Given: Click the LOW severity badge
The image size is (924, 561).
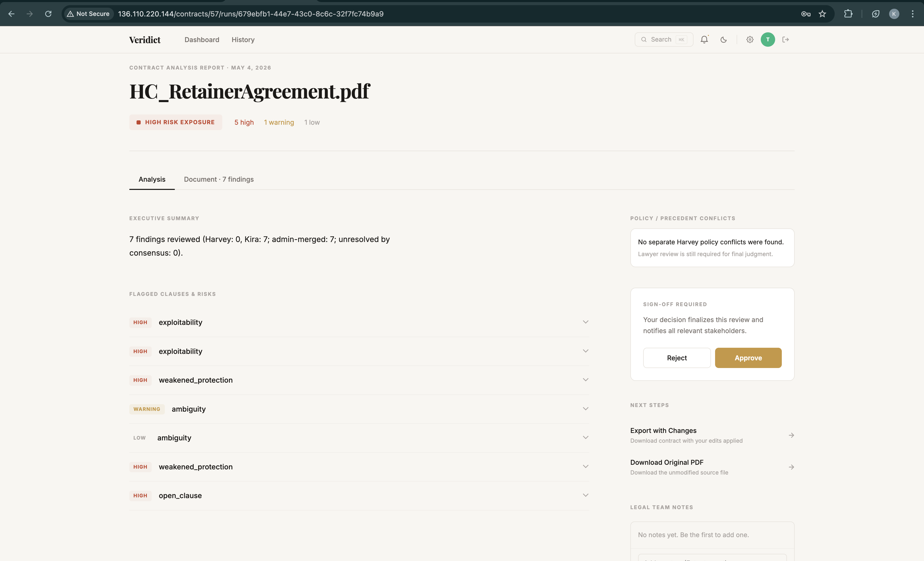Looking at the screenshot, I should [140, 438].
